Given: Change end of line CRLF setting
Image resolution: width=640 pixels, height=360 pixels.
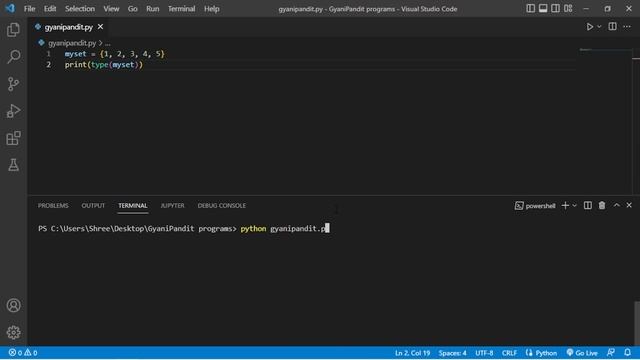Looking at the screenshot, I should pos(509,353).
